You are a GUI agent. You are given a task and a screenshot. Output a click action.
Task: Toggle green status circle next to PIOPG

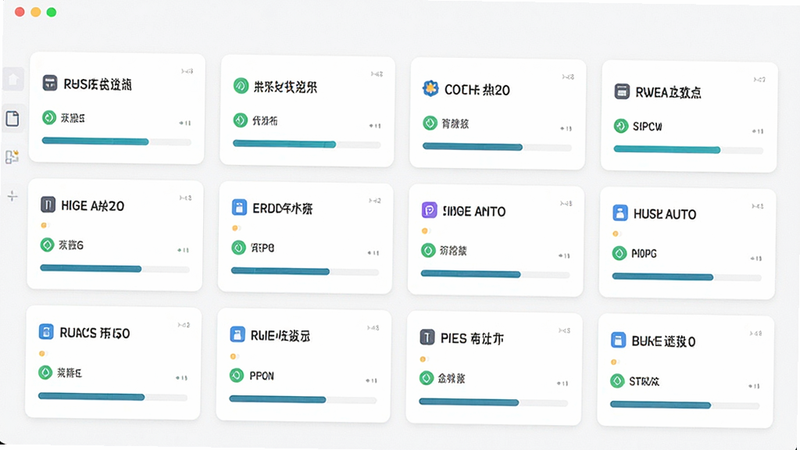[619, 253]
